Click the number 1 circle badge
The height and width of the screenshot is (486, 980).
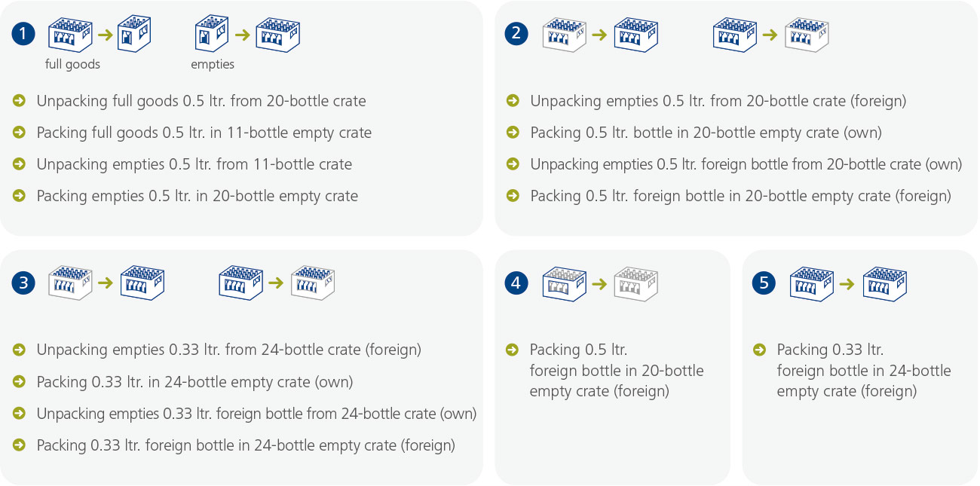coord(24,34)
